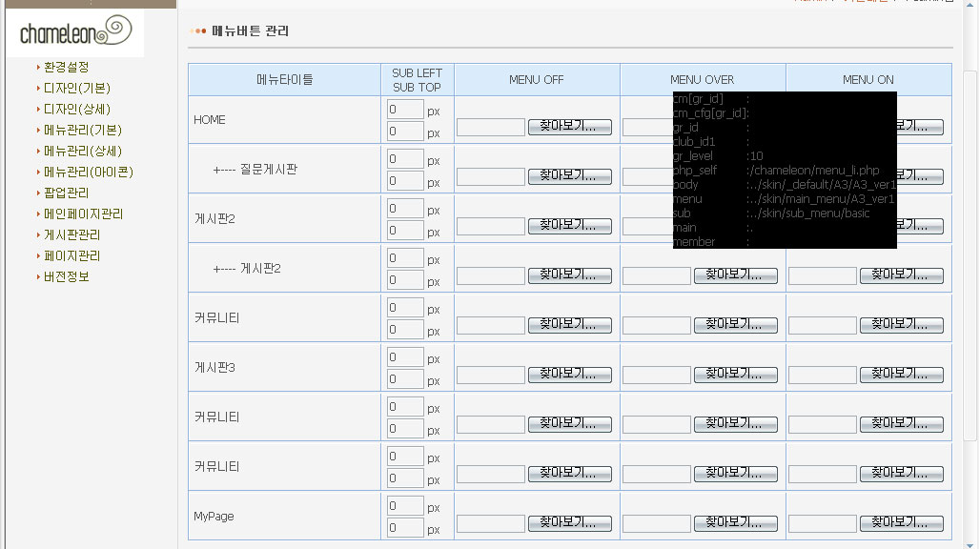Browse MENU OFF image for 질문게시판
The image size is (980, 549).
[569, 176]
